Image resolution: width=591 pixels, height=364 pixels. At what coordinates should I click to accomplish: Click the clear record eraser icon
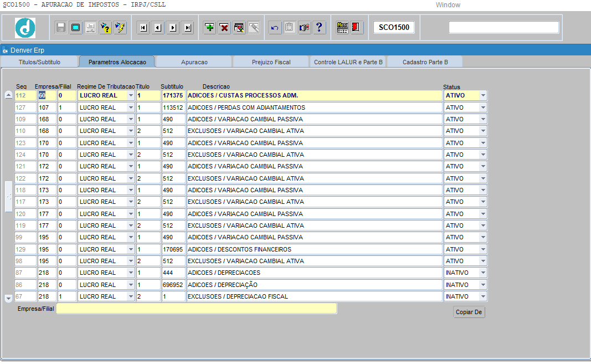[239, 28]
